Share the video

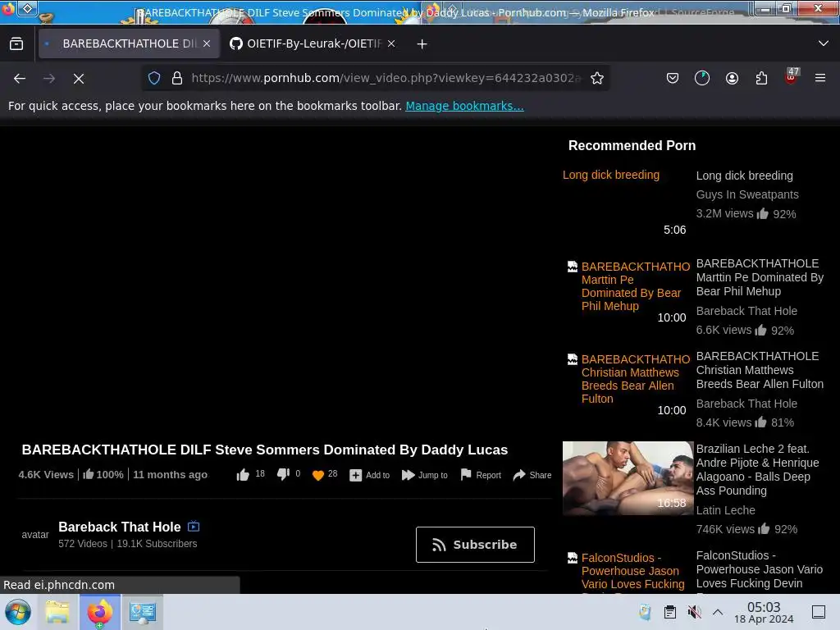(x=532, y=475)
